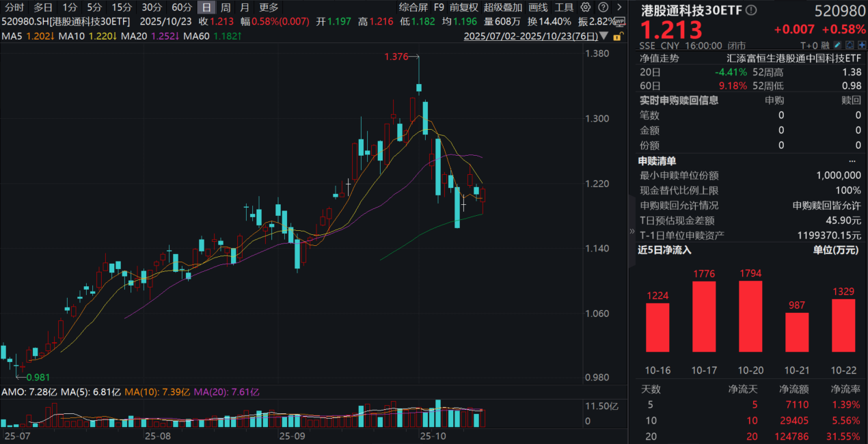Enable 超级叠加 overlay mode
Image resolution: width=868 pixels, height=444 pixels.
(x=504, y=8)
